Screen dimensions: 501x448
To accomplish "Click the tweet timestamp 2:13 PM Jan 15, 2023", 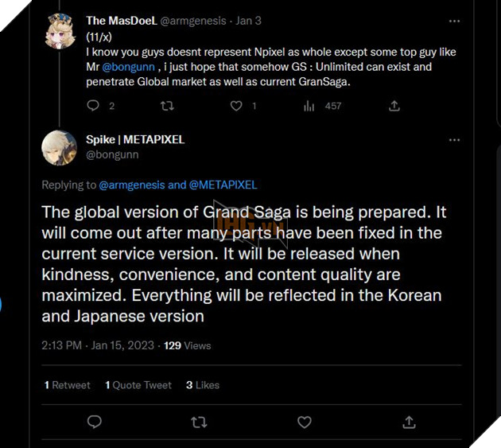I will 99,345.
